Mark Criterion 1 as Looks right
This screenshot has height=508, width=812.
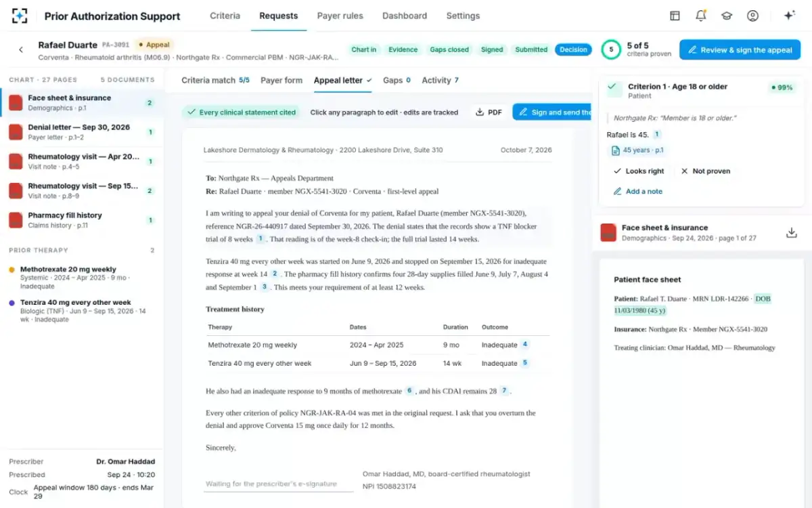click(x=639, y=171)
